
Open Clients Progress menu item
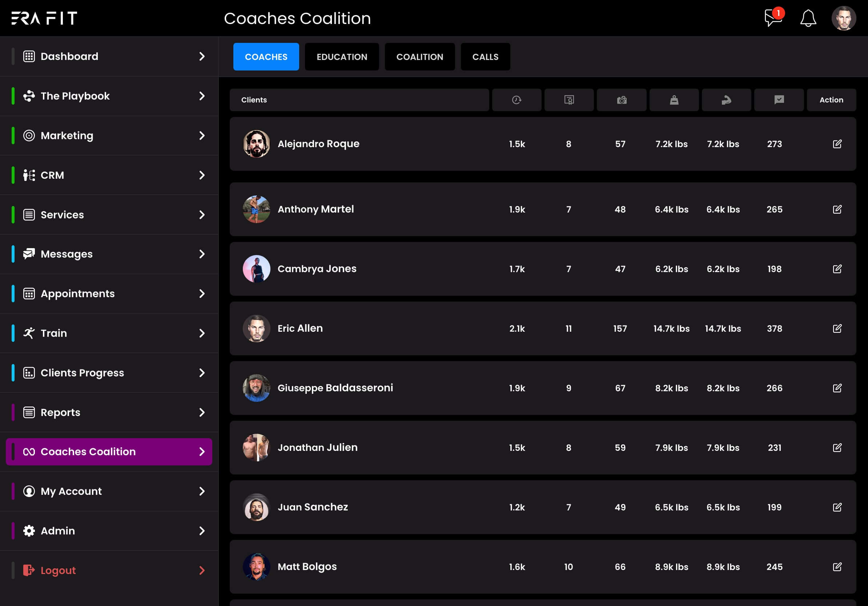(109, 373)
